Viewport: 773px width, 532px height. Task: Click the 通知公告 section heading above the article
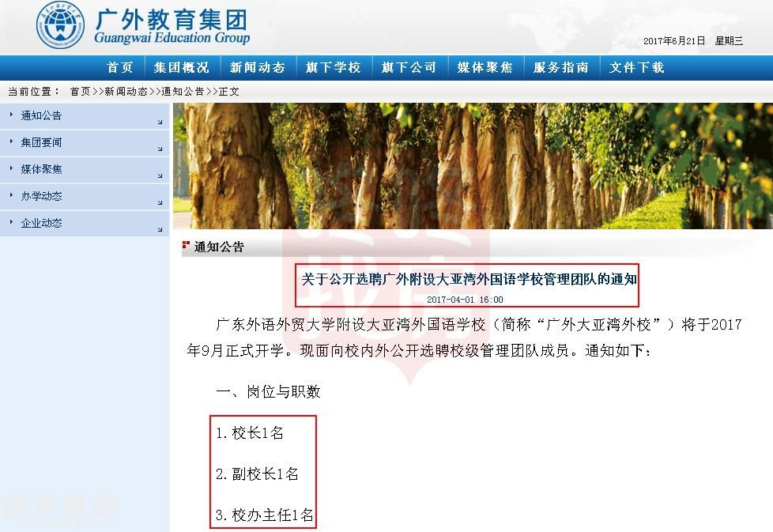point(219,247)
